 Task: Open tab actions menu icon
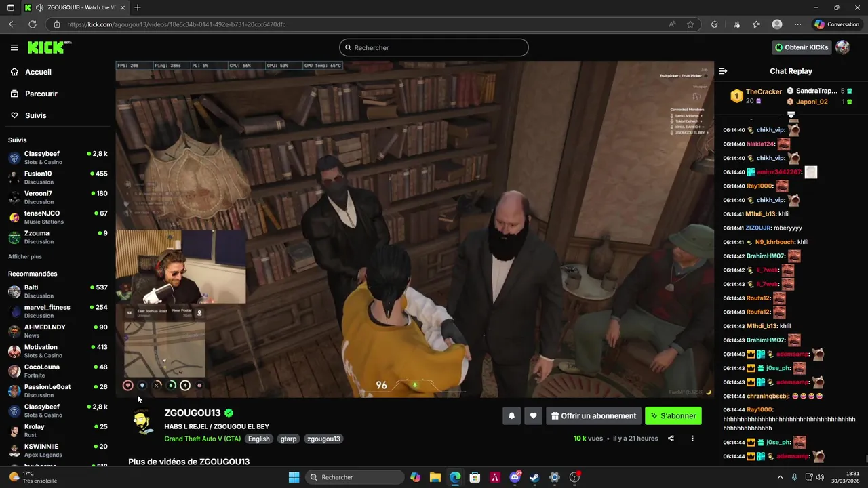[10, 7]
